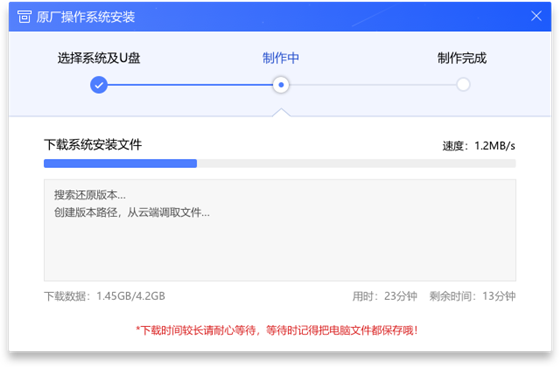Screen dimensions: 560x367
Task: Click the empty 制作完成 step circle
Action: [463, 85]
